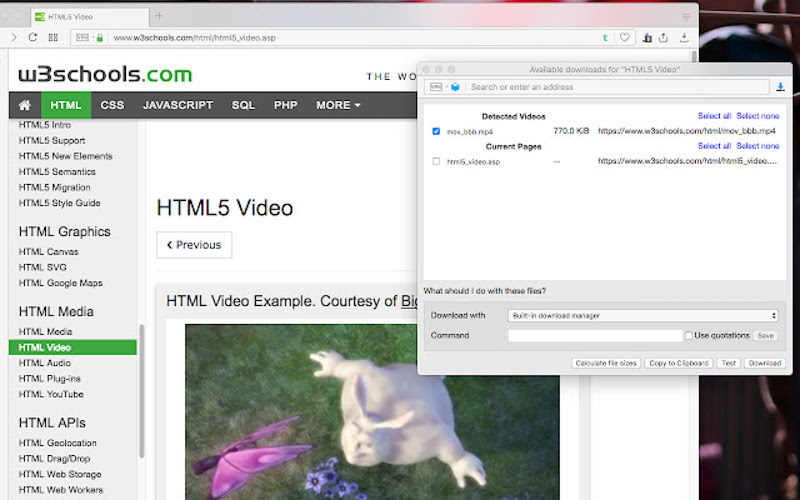Open HTML Geolocation in sidebar
Screen dimensions: 800x500
pyautogui.click(x=58, y=443)
